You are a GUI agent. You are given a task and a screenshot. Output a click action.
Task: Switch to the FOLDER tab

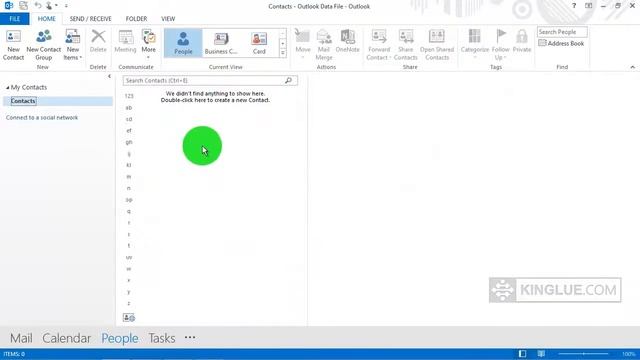pos(136,19)
